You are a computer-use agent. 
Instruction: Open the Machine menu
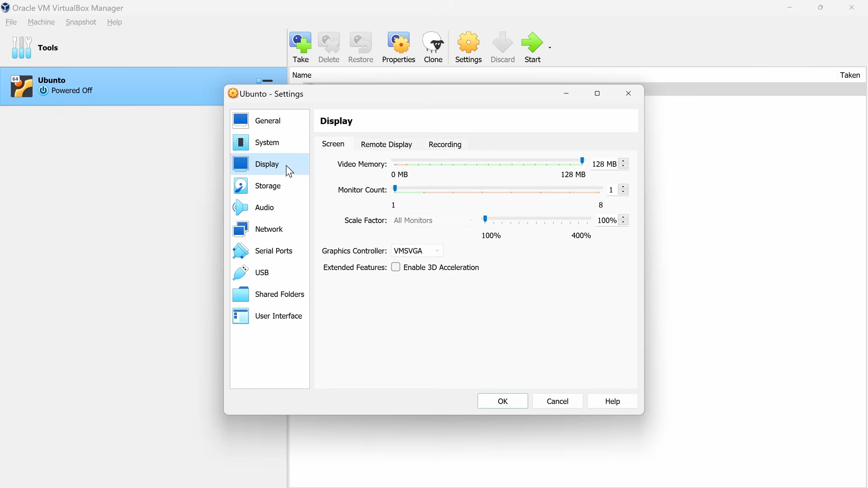[x=41, y=22]
